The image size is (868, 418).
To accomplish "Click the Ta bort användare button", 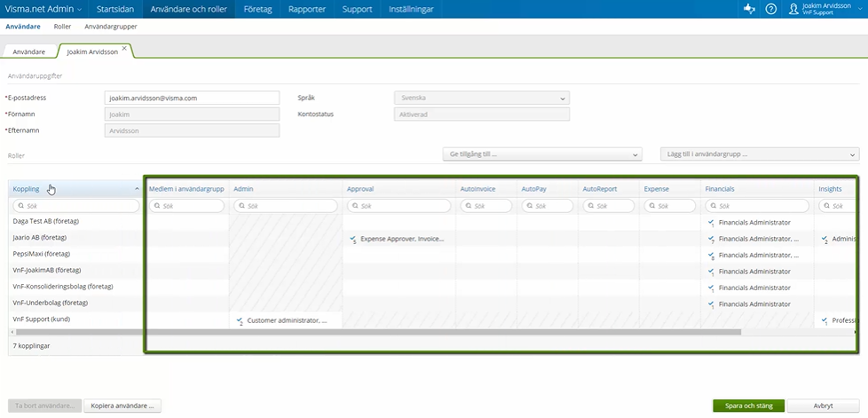I will click(x=45, y=406).
